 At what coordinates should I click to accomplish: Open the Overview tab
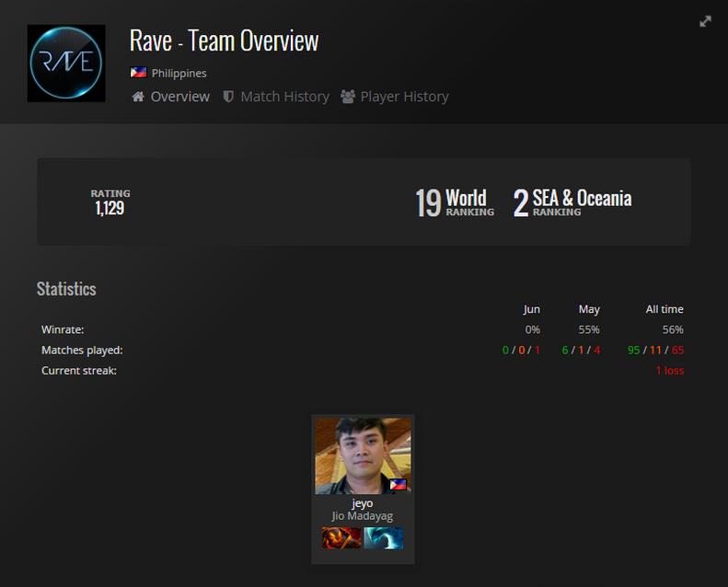coord(180,97)
